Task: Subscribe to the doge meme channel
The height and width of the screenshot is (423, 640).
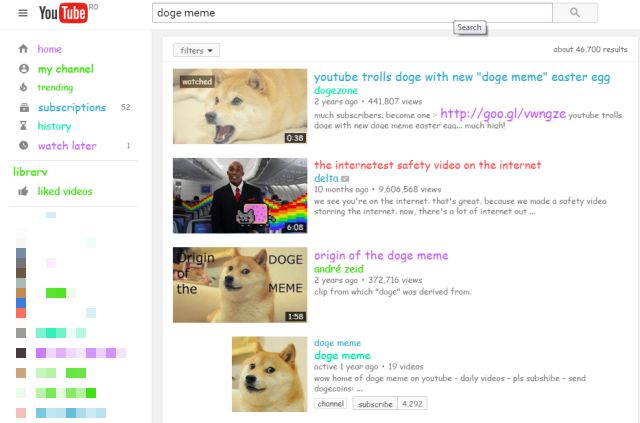Action: [x=374, y=404]
